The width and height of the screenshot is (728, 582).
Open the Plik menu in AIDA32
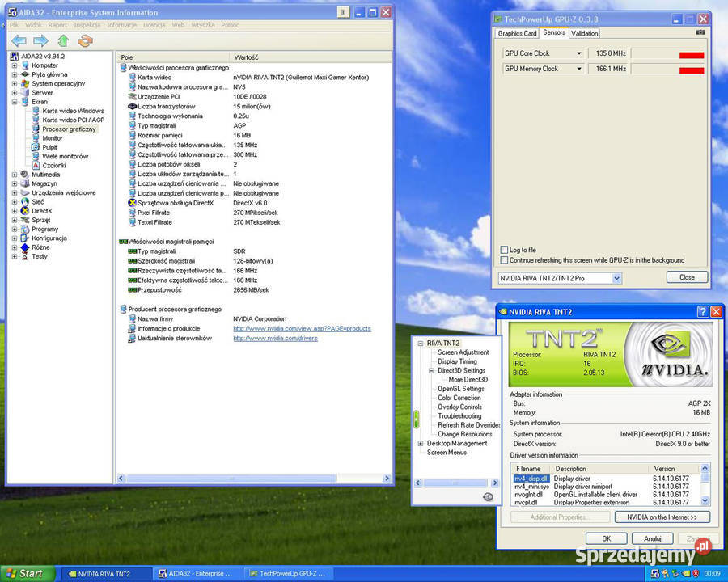15,25
